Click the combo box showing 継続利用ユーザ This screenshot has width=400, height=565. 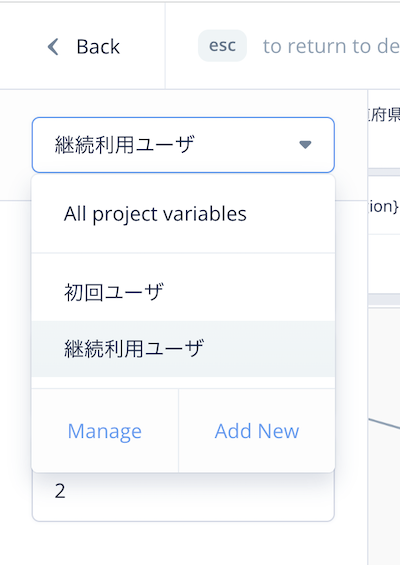(x=183, y=145)
